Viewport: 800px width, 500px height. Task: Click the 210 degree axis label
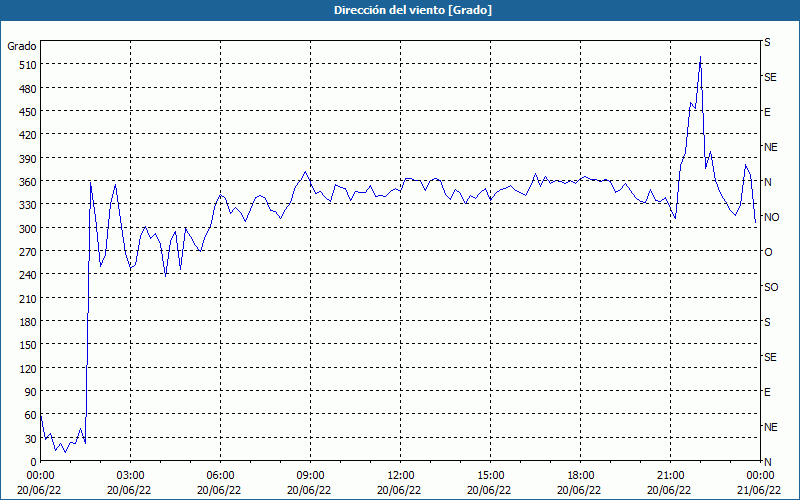coord(28,299)
